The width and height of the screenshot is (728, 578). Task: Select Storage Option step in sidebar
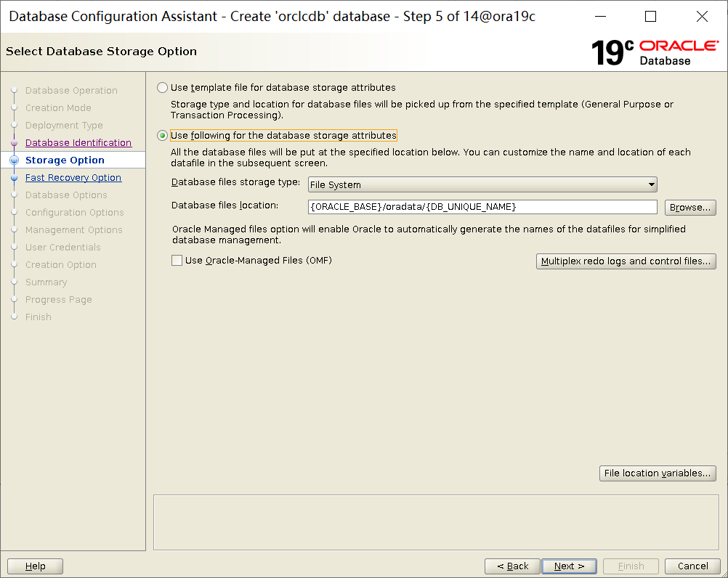(65, 160)
